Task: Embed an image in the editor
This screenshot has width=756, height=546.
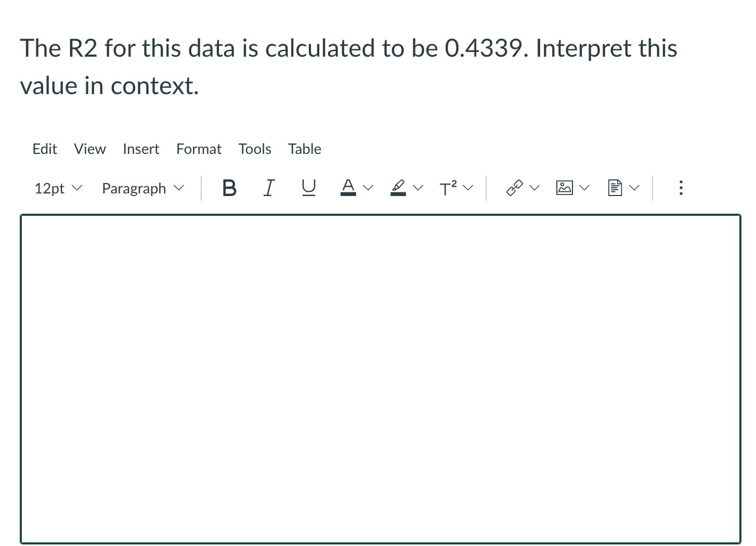Action: click(x=564, y=187)
